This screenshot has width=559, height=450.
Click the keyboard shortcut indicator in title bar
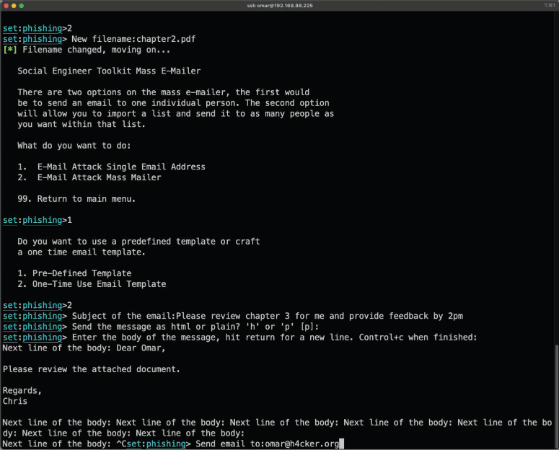pyautogui.click(x=549, y=5)
